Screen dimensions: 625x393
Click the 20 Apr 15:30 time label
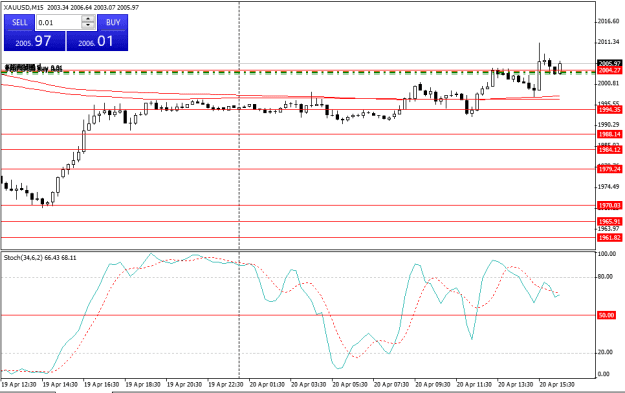557,385
